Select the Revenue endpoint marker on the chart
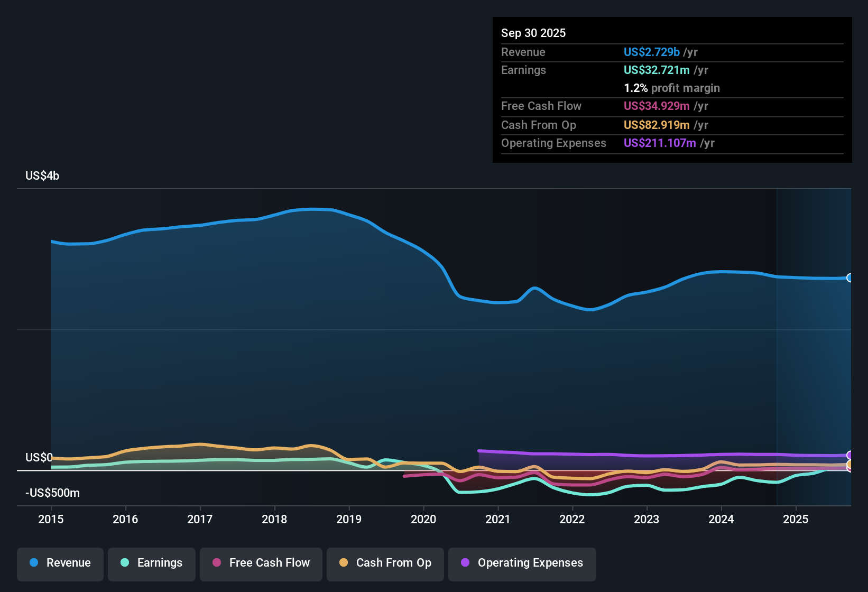This screenshot has height=592, width=868. tap(850, 277)
